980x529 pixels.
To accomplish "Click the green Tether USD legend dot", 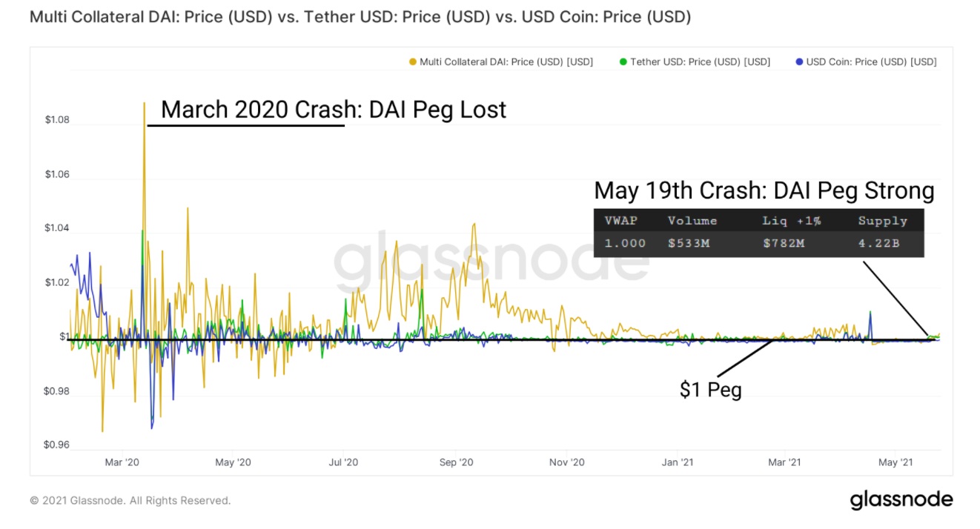I will tap(623, 62).
